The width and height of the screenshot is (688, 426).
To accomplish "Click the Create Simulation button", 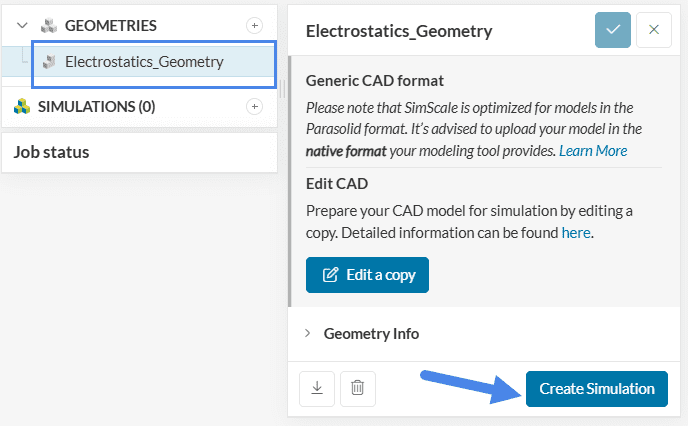I will click(596, 388).
